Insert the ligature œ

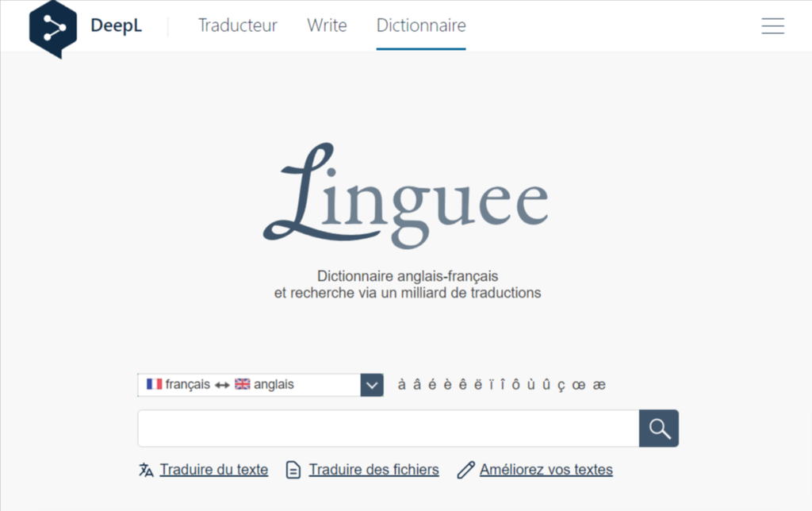(579, 384)
